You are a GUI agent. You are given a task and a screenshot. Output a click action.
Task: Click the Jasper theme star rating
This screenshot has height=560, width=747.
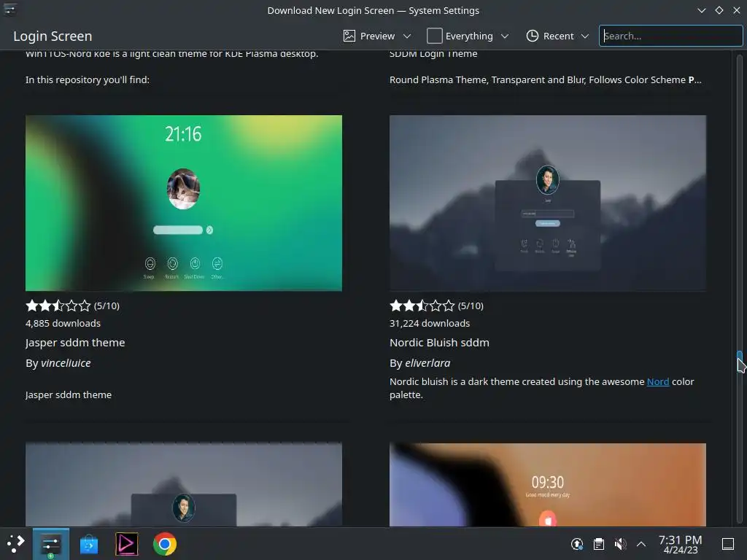pyautogui.click(x=58, y=306)
